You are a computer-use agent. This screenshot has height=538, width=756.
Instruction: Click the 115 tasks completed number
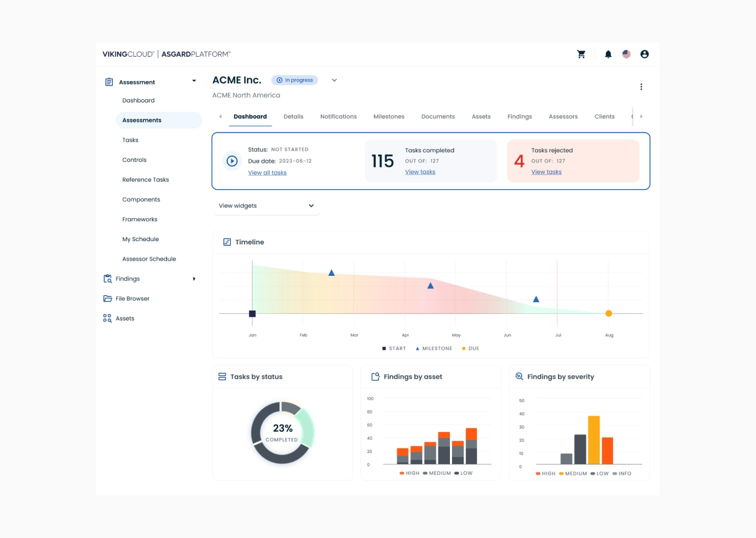[x=382, y=161]
